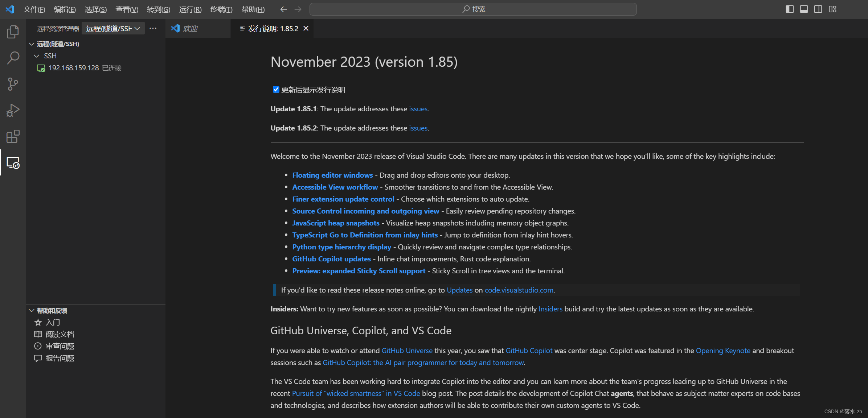Click the connected host monitor icon
Viewport: 868px width, 418px height.
coord(41,68)
